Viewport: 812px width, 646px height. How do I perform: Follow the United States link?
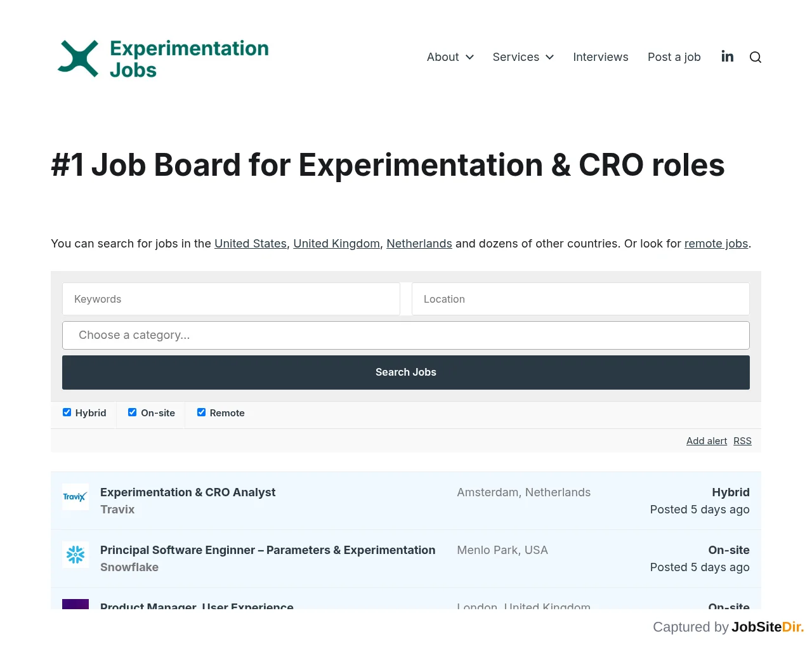pos(251,244)
